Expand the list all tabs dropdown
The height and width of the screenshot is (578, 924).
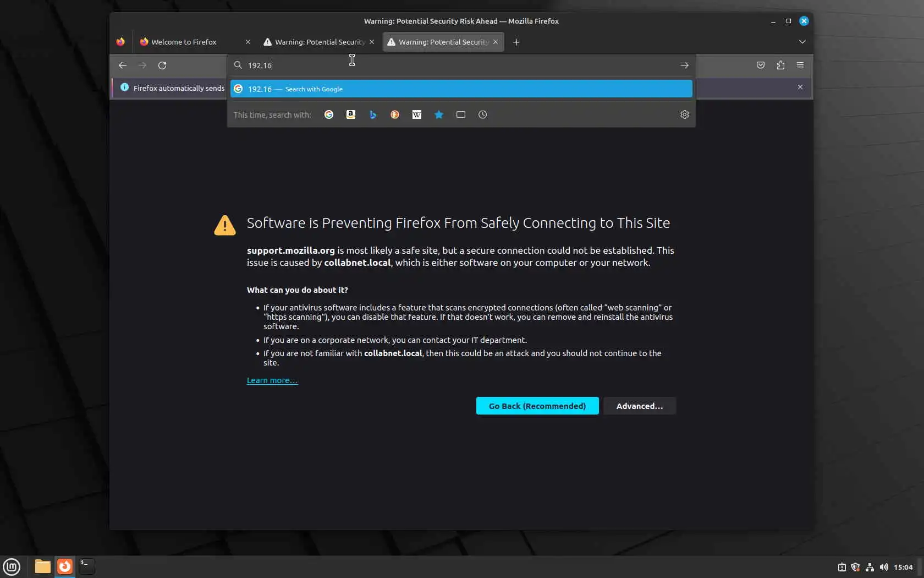[x=802, y=42]
